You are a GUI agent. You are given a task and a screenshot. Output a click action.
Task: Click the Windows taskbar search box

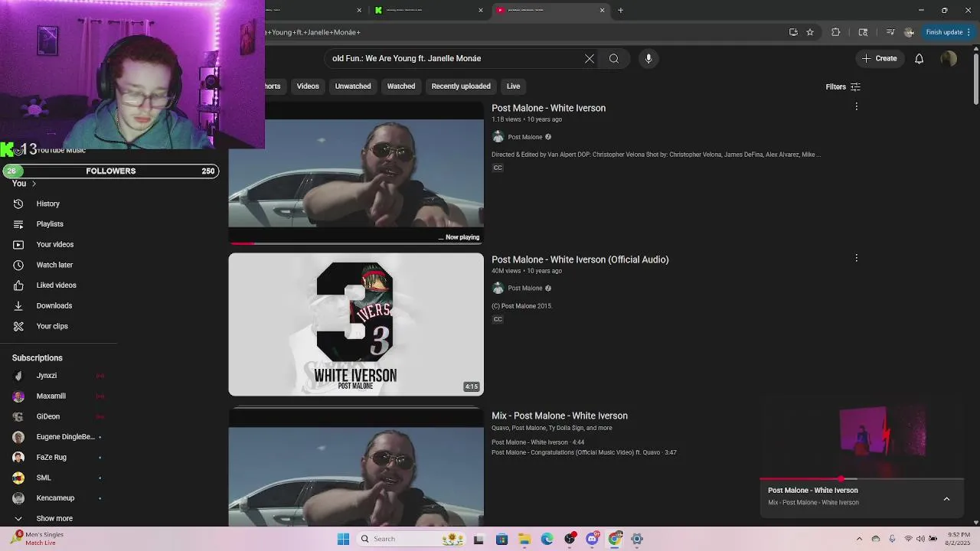pos(412,539)
